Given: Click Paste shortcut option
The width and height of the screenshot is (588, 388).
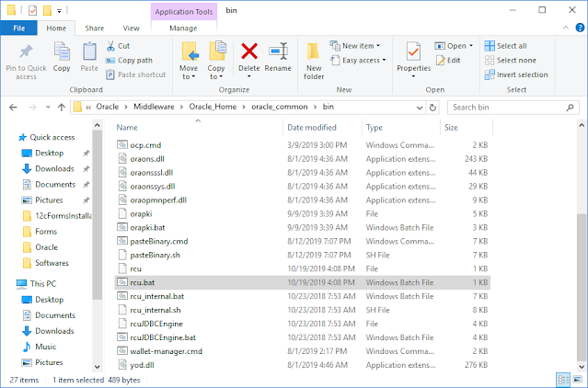Looking at the screenshot, I should pos(136,74).
